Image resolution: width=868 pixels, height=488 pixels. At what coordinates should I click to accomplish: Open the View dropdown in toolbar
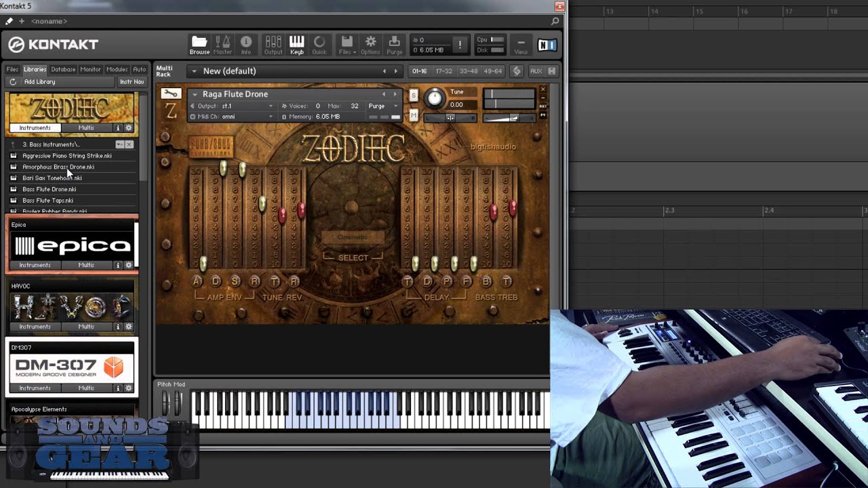521,45
